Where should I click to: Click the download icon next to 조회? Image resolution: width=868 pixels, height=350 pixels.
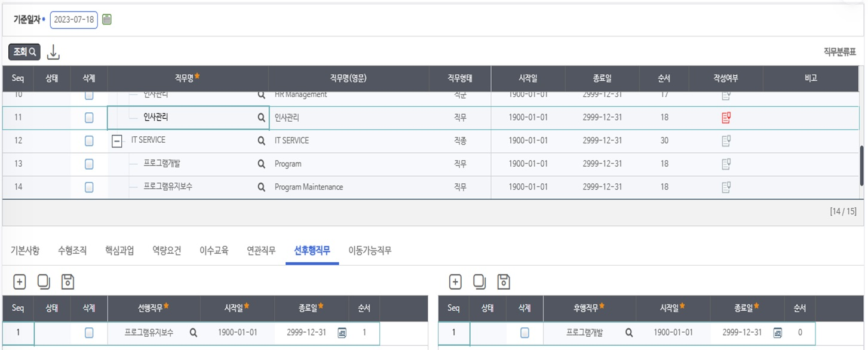53,52
